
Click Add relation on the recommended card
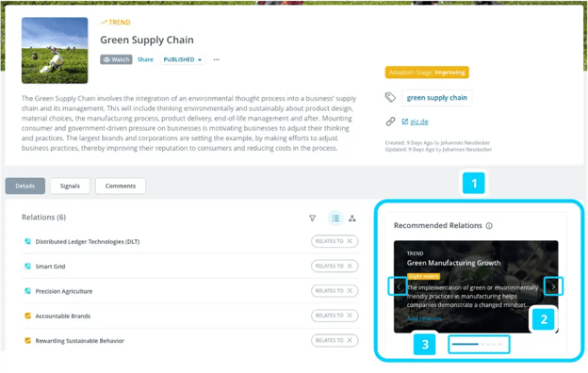(424, 318)
